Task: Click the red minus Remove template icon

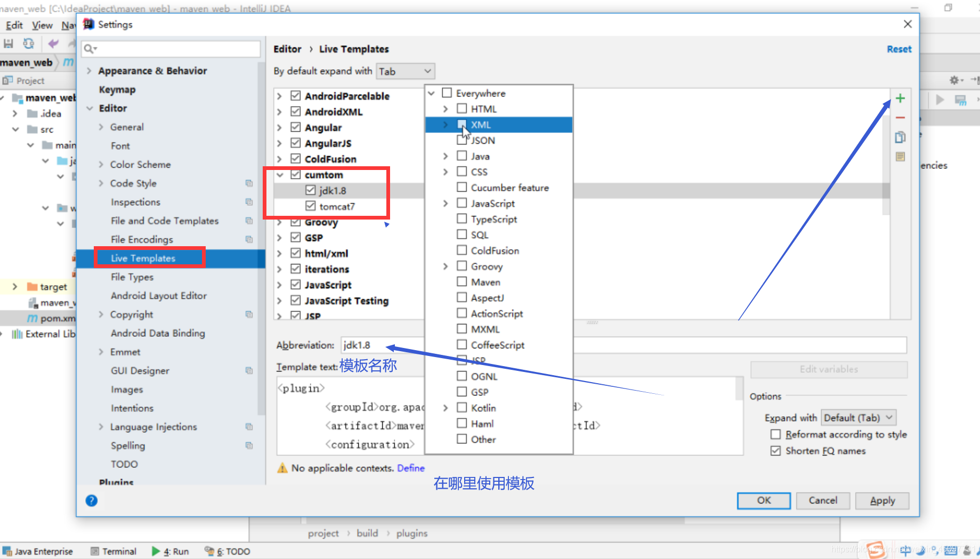Action: 900,118
